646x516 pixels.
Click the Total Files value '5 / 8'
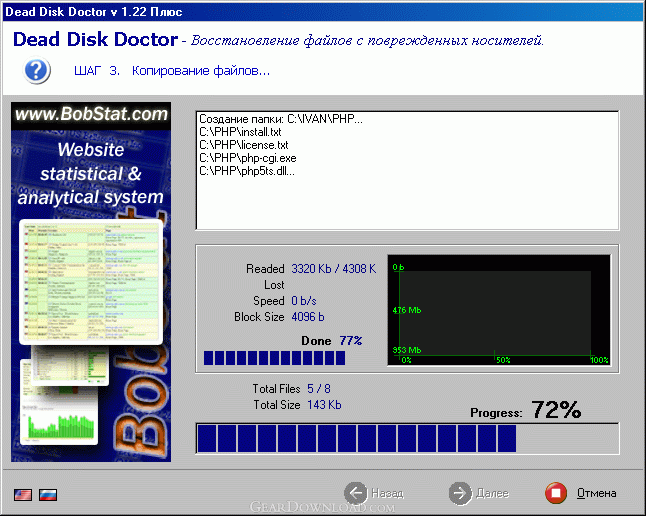pyautogui.click(x=319, y=389)
